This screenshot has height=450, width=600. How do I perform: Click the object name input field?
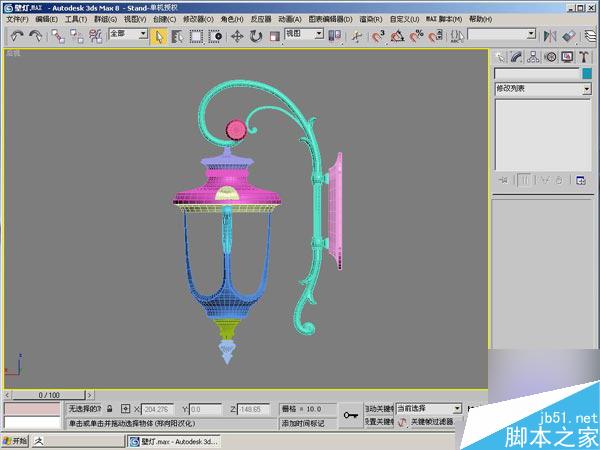click(537, 73)
